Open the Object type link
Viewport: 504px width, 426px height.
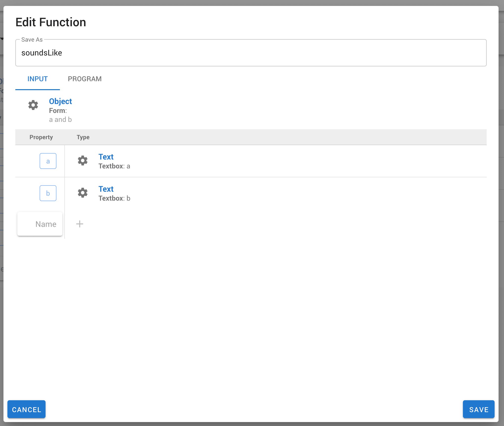pyautogui.click(x=60, y=101)
